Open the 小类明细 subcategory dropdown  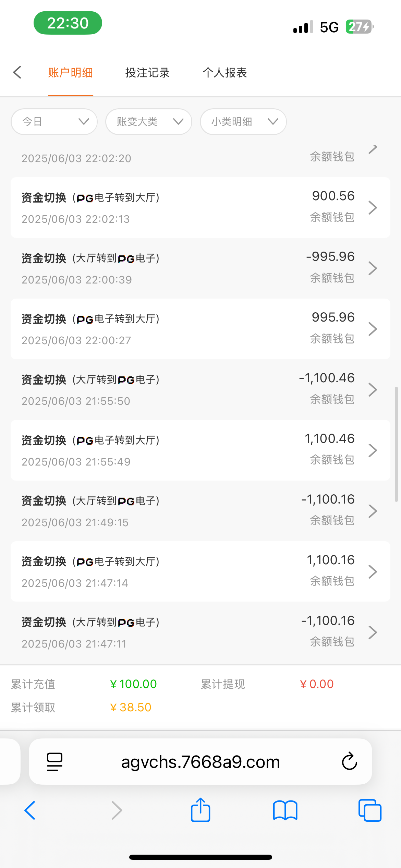tap(243, 122)
